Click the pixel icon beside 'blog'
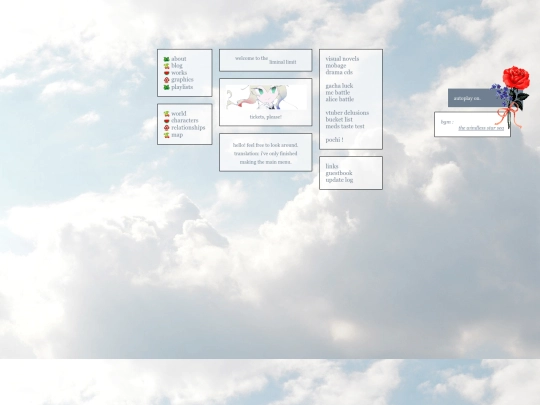 pos(166,66)
